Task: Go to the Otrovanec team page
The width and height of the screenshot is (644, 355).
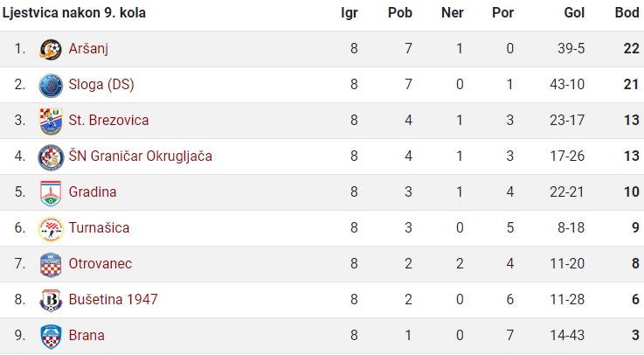Action: coord(100,263)
